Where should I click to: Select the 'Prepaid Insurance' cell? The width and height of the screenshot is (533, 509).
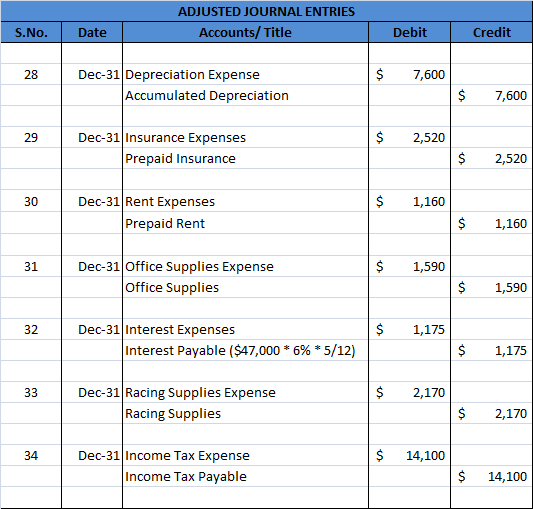[245, 158]
